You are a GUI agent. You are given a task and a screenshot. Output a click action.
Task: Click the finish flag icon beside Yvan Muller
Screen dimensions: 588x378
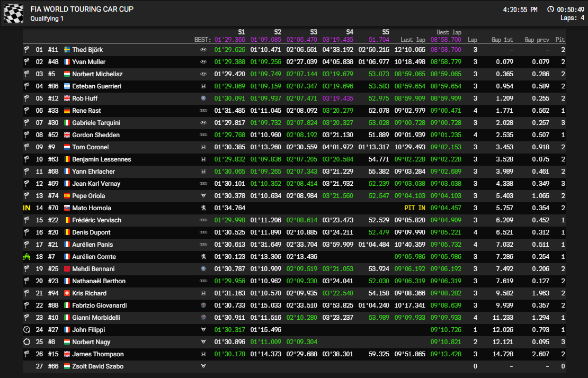click(27, 61)
